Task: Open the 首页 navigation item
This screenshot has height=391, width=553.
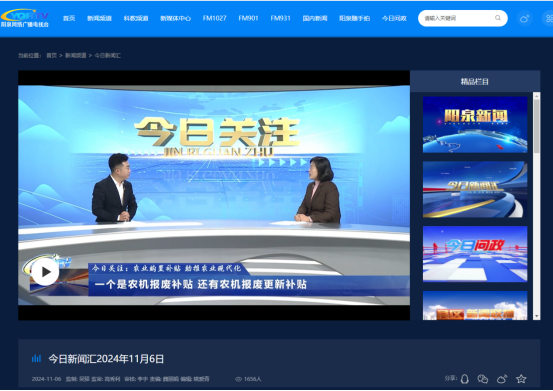Action: (69, 18)
